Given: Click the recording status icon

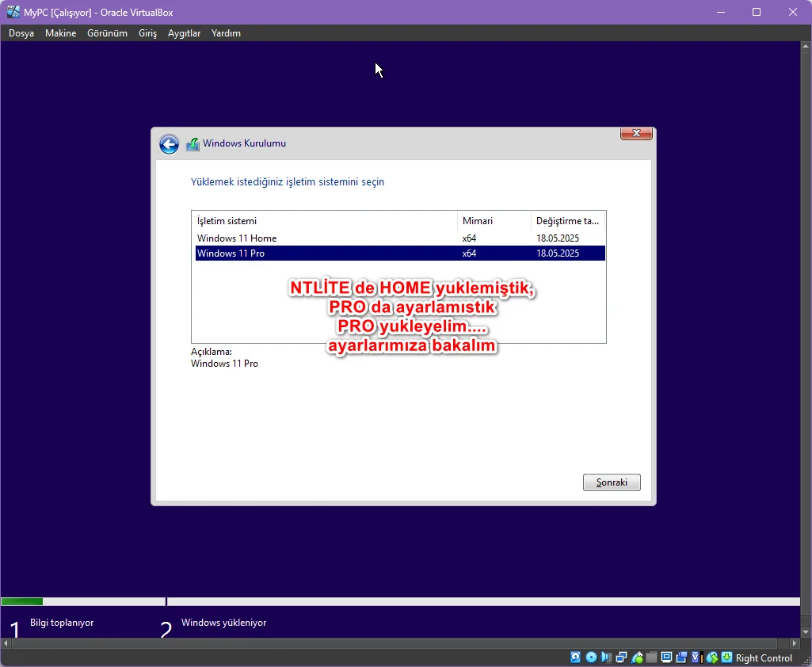Looking at the screenshot, I should click(681, 657).
